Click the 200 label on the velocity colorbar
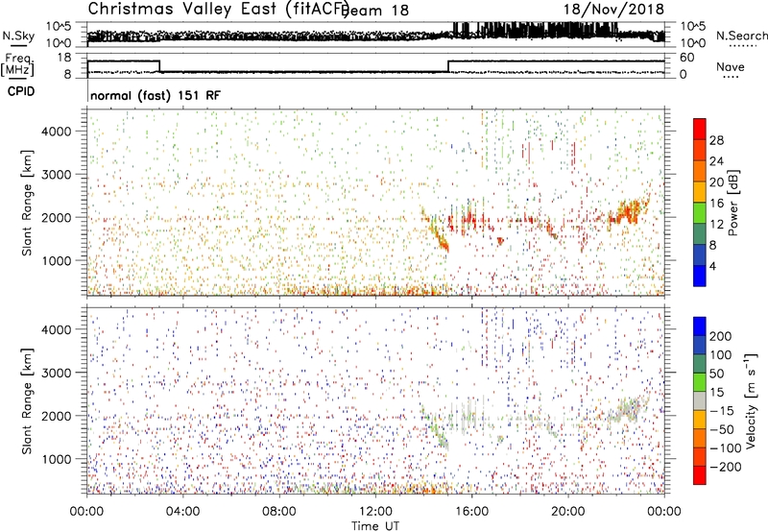Viewport: 768px width, 532px height. pyautogui.click(x=721, y=336)
